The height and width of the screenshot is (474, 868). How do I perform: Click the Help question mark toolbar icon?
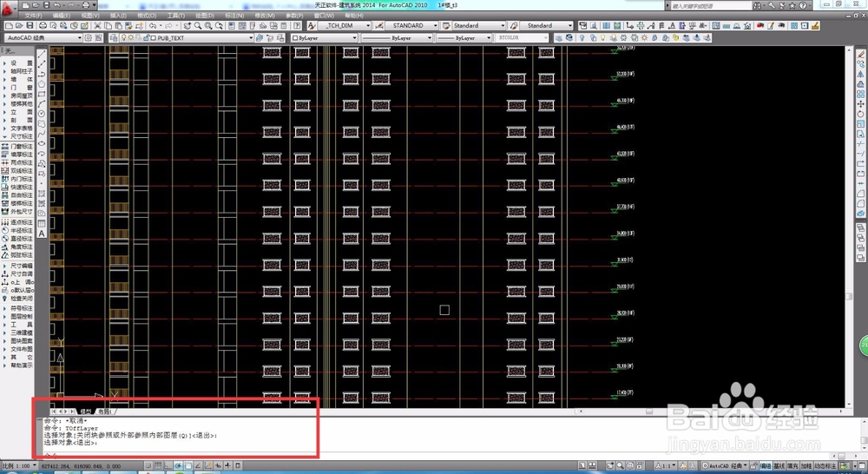click(297, 25)
